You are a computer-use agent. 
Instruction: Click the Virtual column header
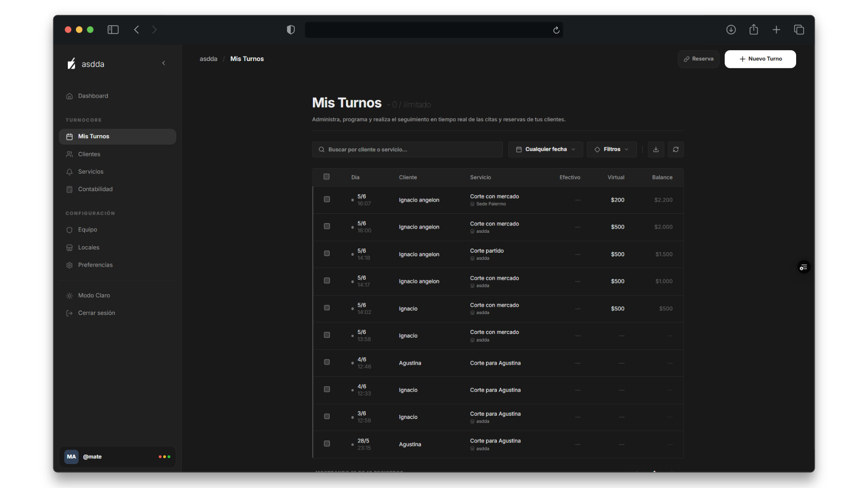[616, 177]
